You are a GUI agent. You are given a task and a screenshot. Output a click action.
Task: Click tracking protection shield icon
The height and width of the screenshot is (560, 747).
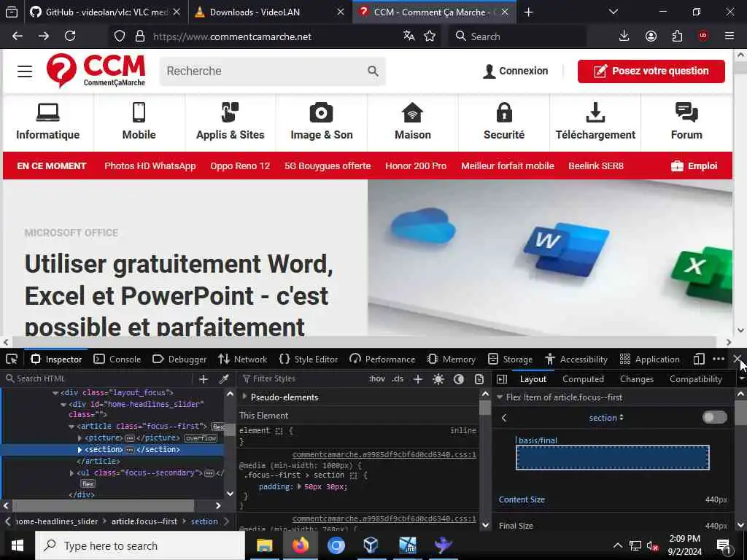tap(120, 36)
